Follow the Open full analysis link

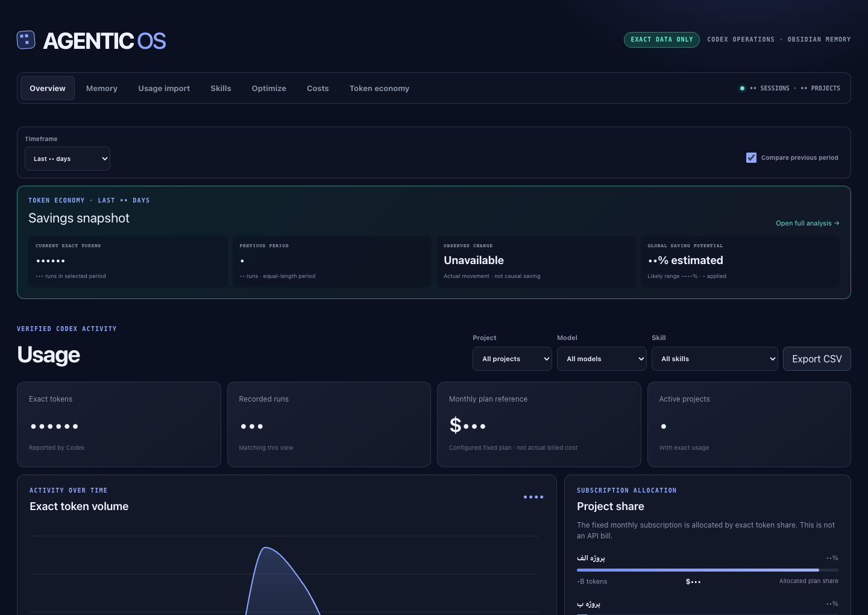pyautogui.click(x=808, y=223)
